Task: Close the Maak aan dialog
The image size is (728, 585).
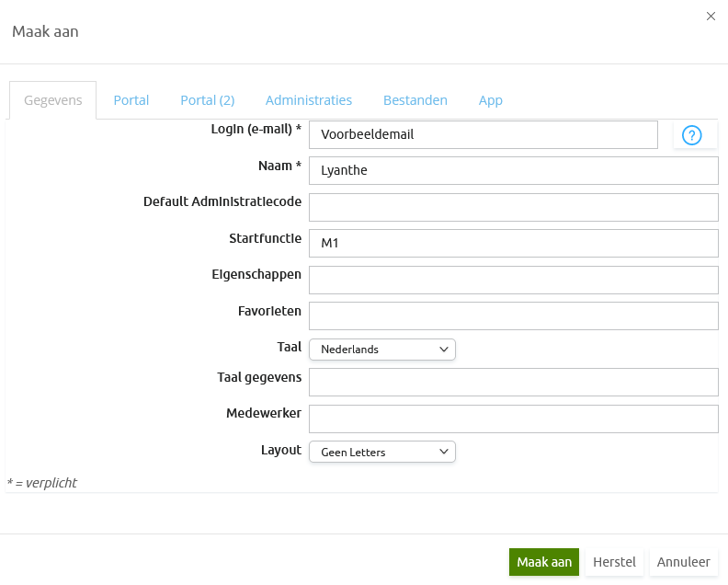Action: tap(711, 17)
